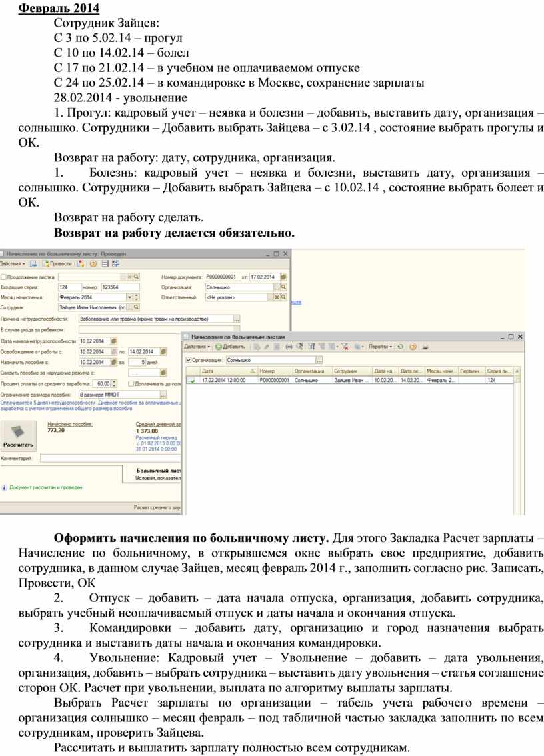Click the Зайцев Иван cell in the list row
Screen dimensions: 544x756
point(352,381)
